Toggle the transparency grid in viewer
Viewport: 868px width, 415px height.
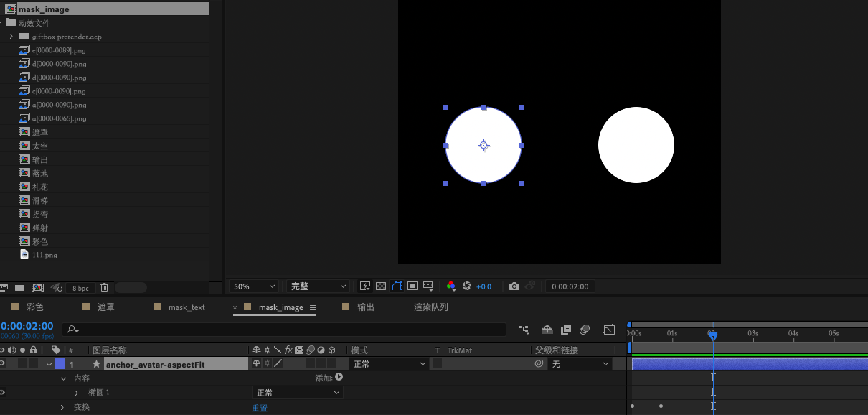coord(381,286)
